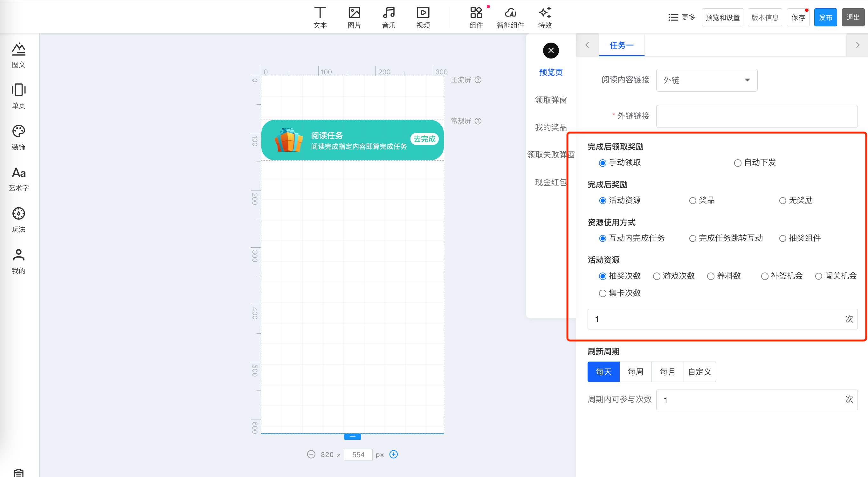Click the 预览和设置 button

(722, 17)
